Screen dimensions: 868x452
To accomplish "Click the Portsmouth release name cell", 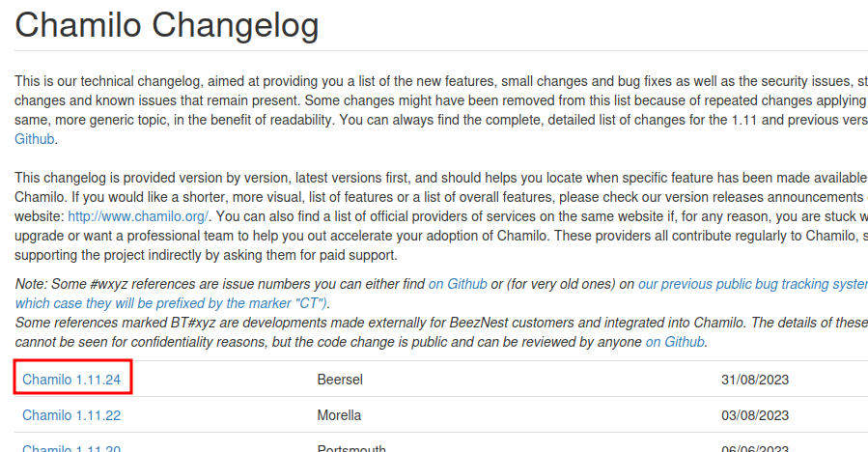I will tap(351, 447).
